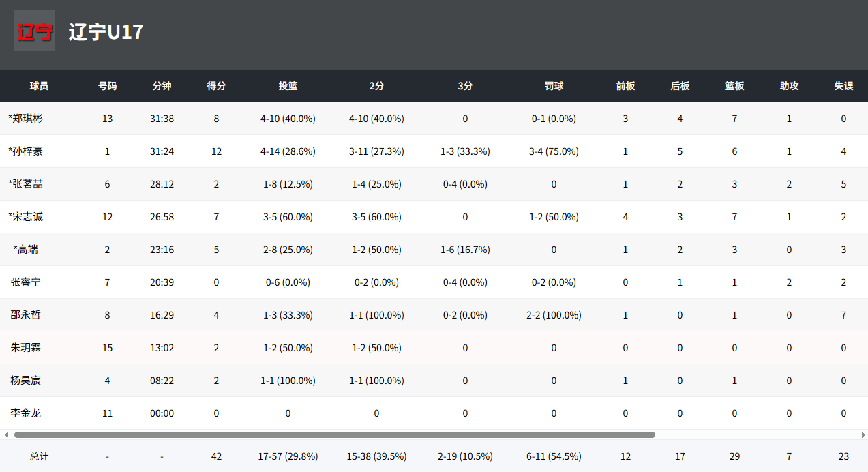Click the 失误 column header
Screen dimensions: 868x472
tap(843, 86)
